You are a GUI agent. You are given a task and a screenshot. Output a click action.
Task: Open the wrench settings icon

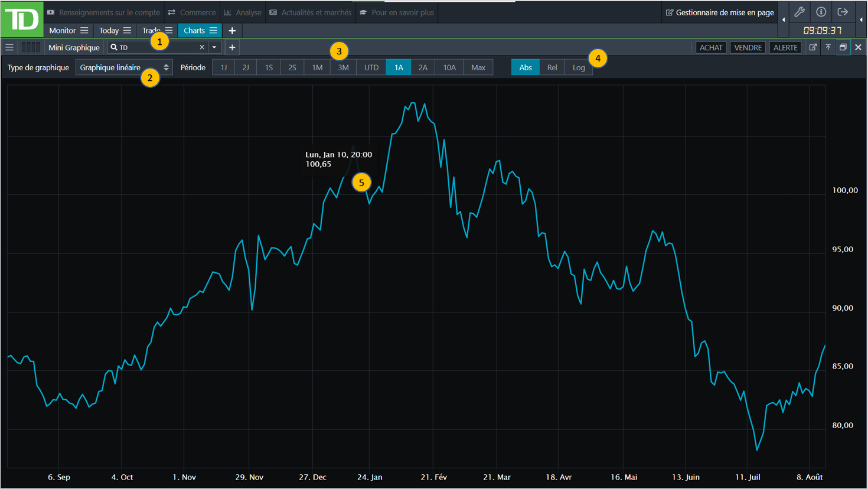tap(800, 12)
